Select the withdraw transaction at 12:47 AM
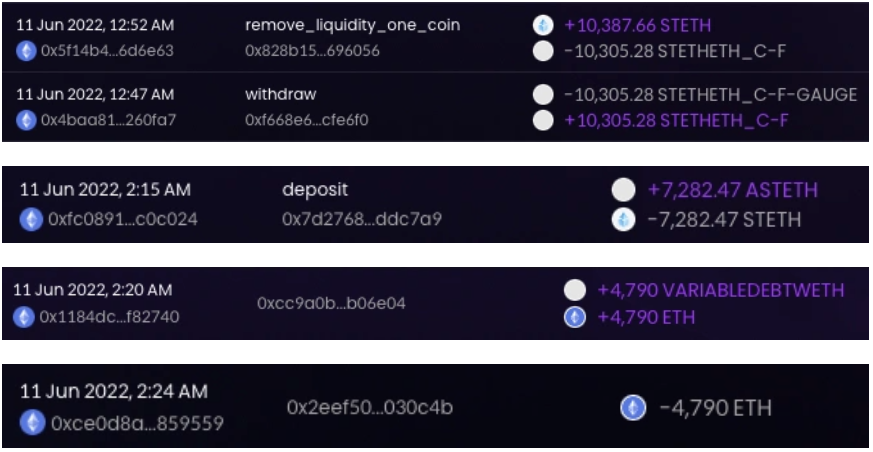Image resolution: width=873 pixels, height=452 pixels. 435,107
